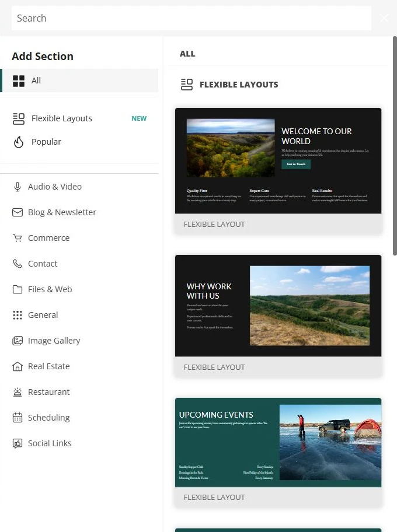Click the Blog & Newsletter envelope icon
The height and width of the screenshot is (532, 397).
click(18, 212)
